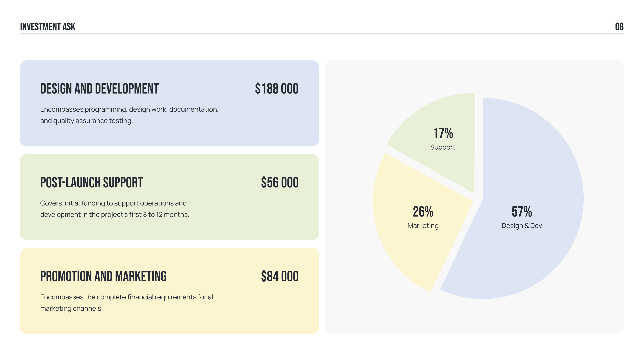Select the "Post-Launch Support" heading
Image resolution: width=644 pixels, height=362 pixels.
(x=92, y=182)
